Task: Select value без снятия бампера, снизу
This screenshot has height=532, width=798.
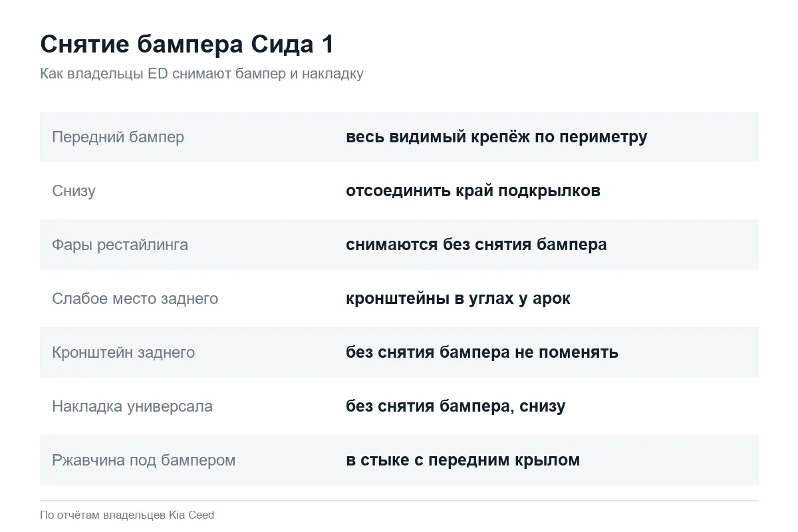Action: coord(456,406)
